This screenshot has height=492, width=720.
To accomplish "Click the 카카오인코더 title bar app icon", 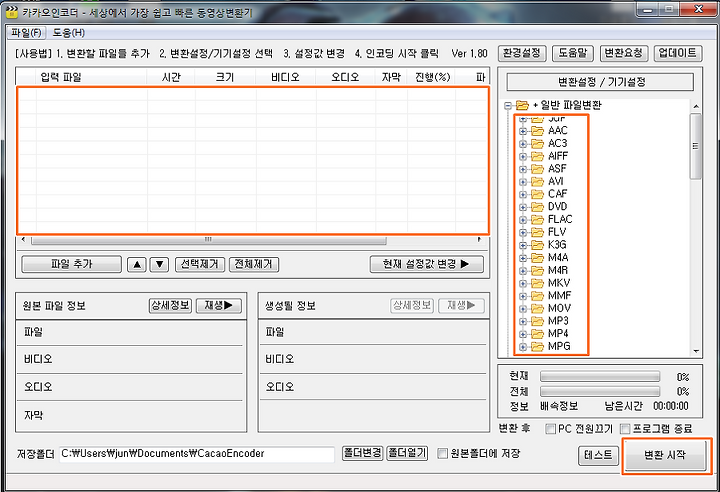I will pos(12,11).
